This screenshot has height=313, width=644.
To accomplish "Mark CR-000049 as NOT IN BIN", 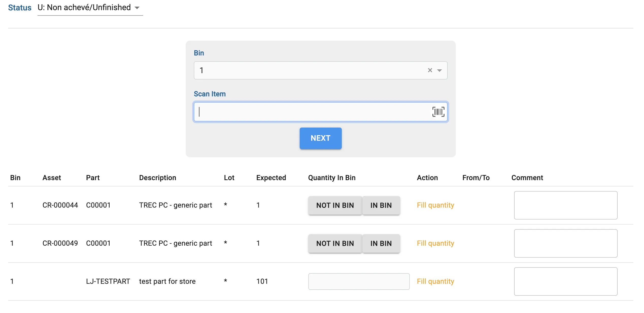I will click(x=335, y=243).
